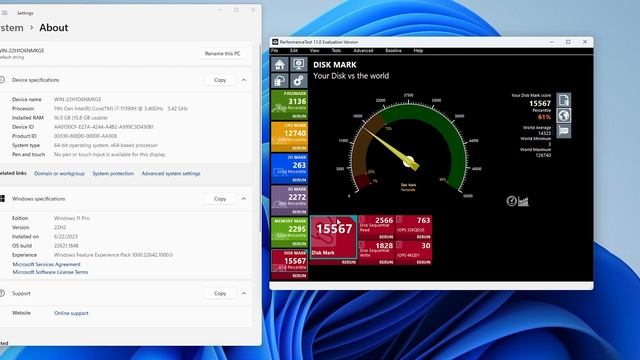Open the upload baseline cloud icon
This screenshot has height=360, width=640.
tap(280, 80)
